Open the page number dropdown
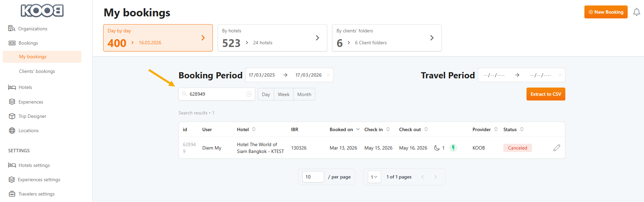 pyautogui.click(x=374, y=177)
